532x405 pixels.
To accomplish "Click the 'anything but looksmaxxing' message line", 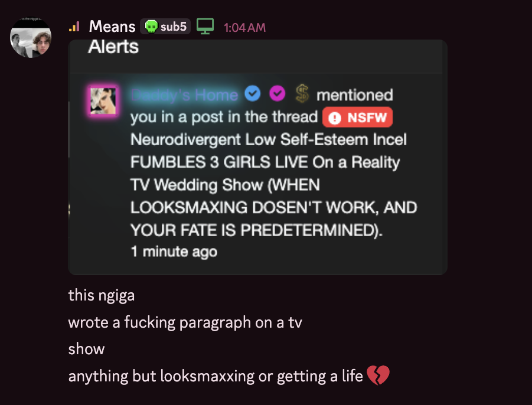I will (x=216, y=376).
